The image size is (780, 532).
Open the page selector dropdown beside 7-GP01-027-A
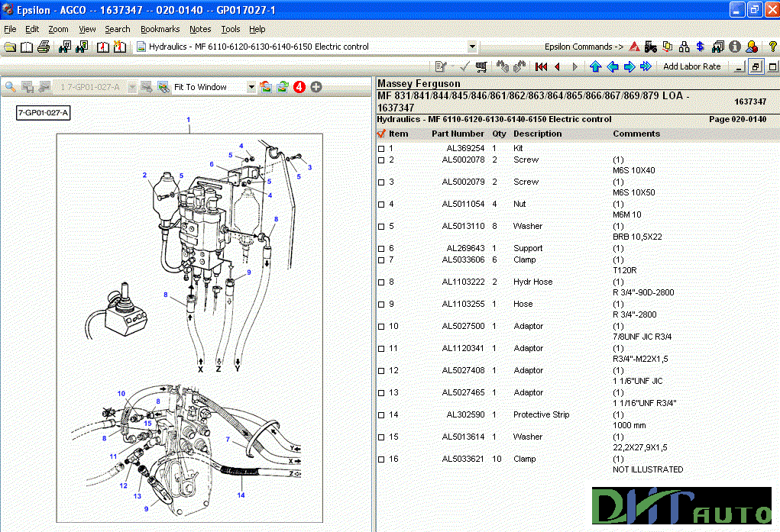tap(132, 86)
